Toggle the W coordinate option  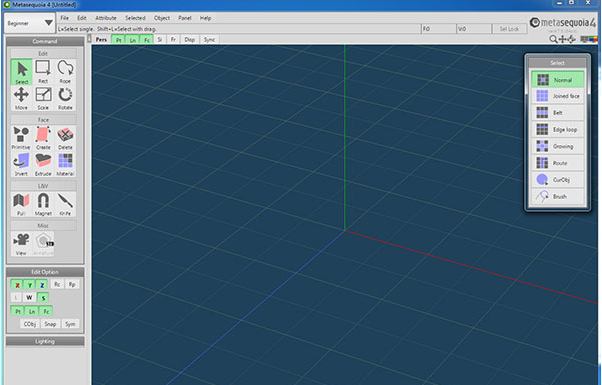click(x=29, y=297)
